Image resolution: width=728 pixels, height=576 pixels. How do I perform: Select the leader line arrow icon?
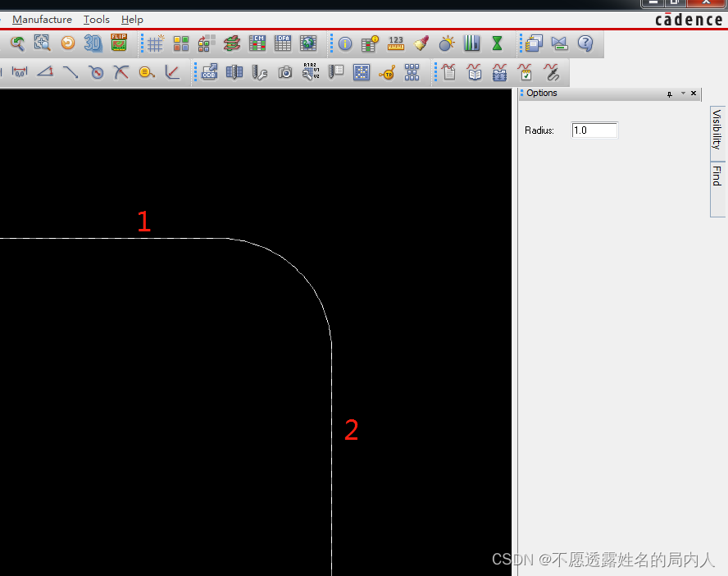click(71, 72)
